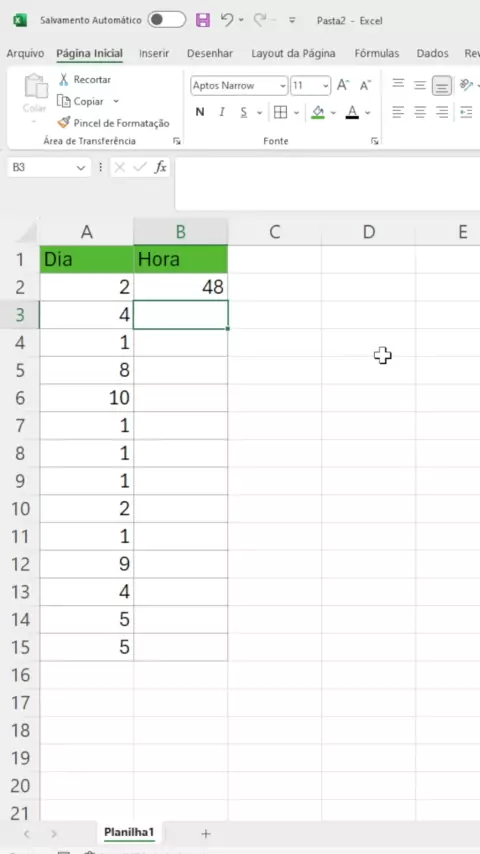Select cell B2 containing 48
This screenshot has height=854, width=480.
181,287
